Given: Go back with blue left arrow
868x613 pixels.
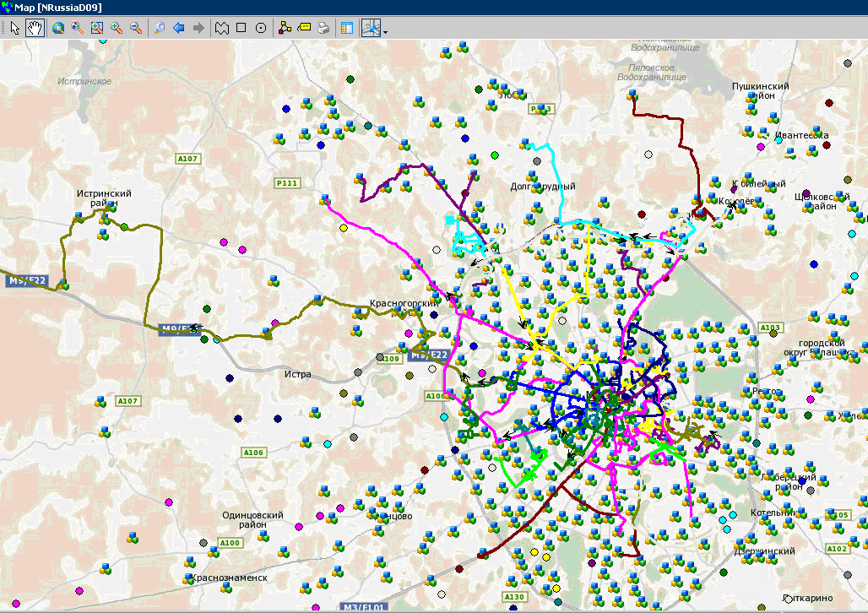Looking at the screenshot, I should click(x=179, y=28).
